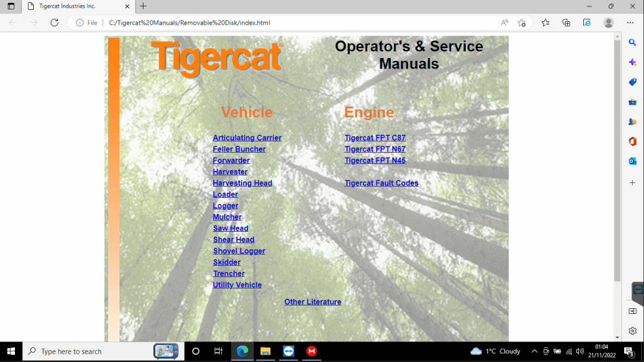
Task: Open a new browser tab
Action: [144, 6]
